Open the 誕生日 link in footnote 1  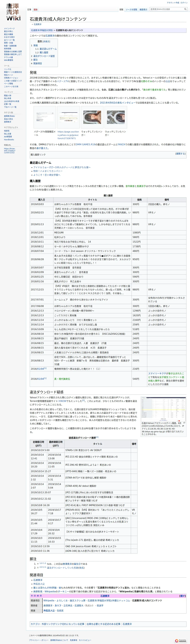77,564
